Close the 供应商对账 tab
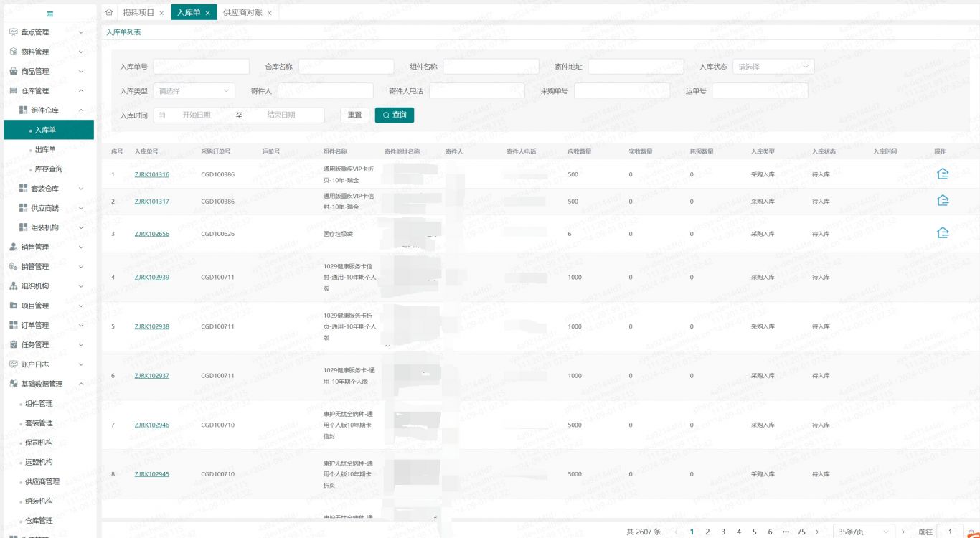This screenshot has height=538, width=980. [x=269, y=13]
